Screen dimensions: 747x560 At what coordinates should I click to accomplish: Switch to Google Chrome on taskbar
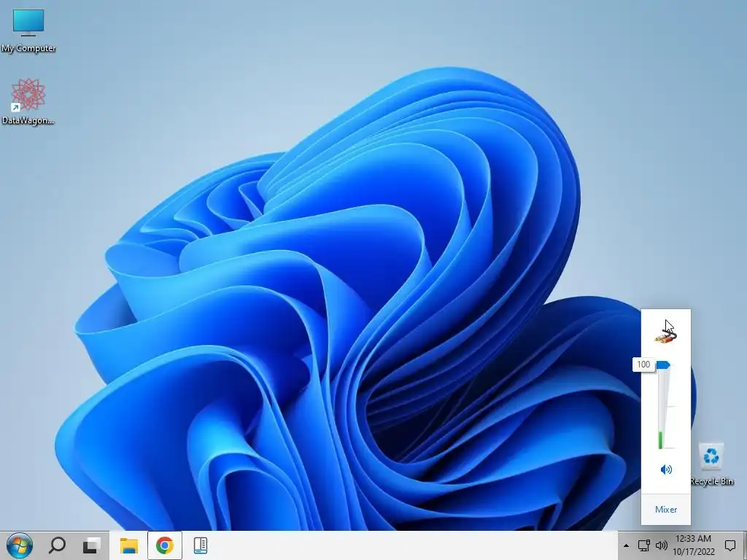(164, 545)
